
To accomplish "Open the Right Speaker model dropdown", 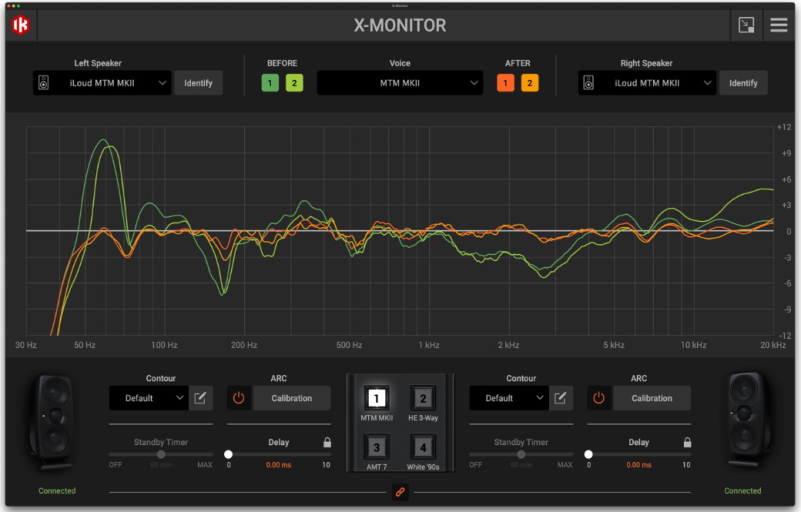I will pyautogui.click(x=647, y=83).
